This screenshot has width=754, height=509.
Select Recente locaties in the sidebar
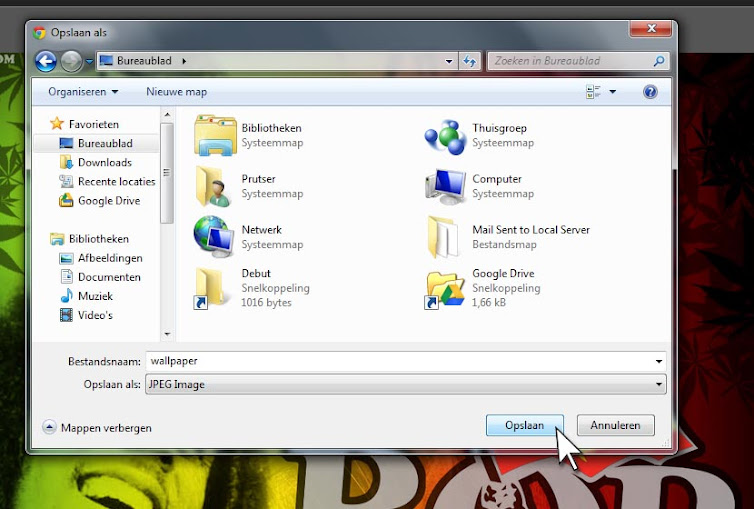point(117,181)
